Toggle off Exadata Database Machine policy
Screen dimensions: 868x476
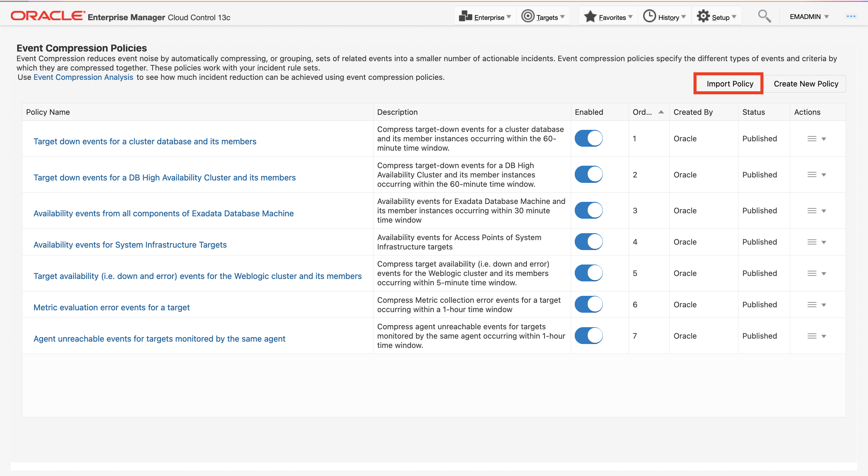[x=588, y=211]
